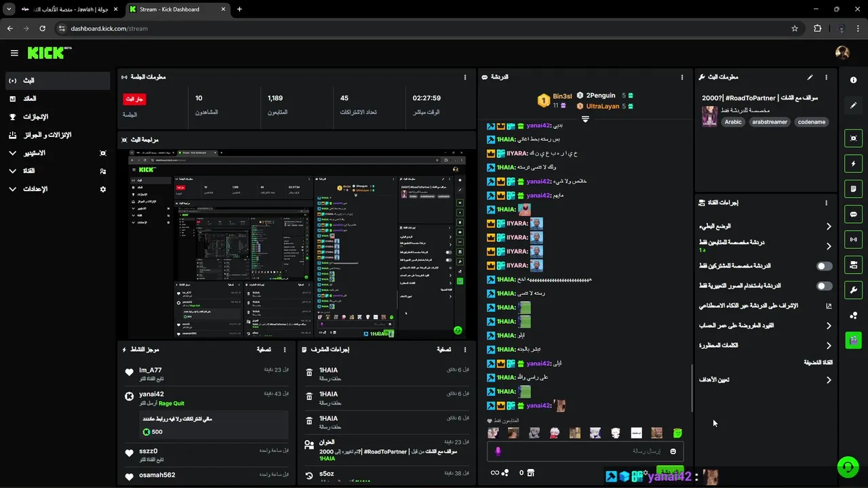Open moderator actions panel three-dot menu
Image resolution: width=868 pixels, height=488 pixels.
tap(465, 350)
